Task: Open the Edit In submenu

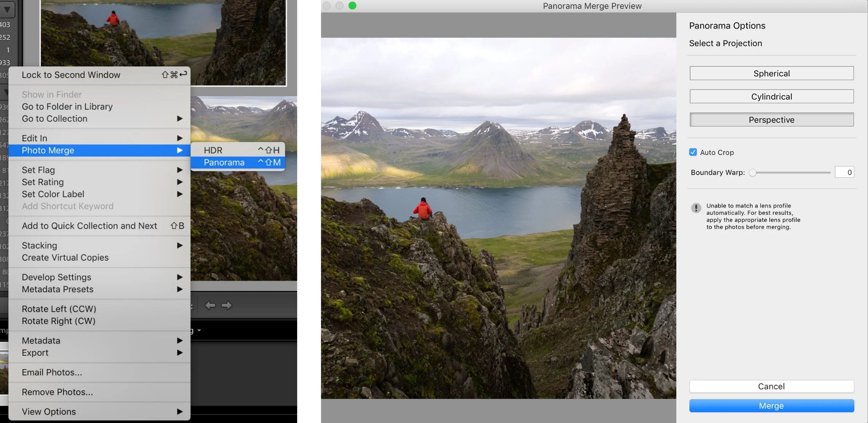Action: pyautogui.click(x=99, y=138)
